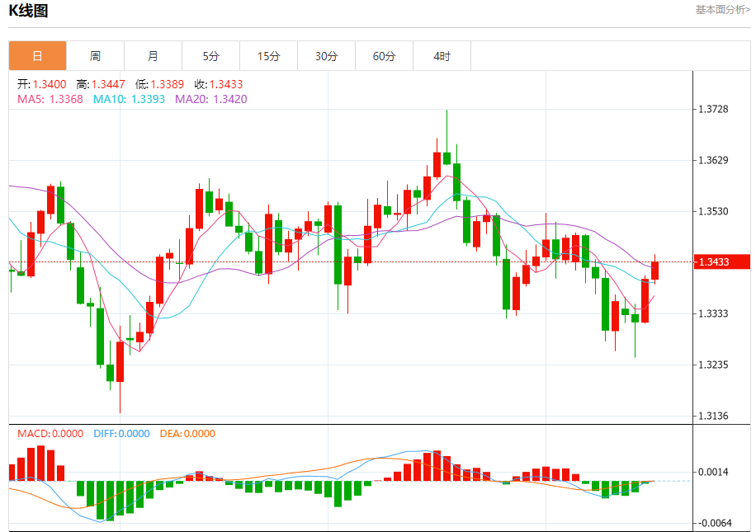The height and width of the screenshot is (532, 756).
Task: Open the 4时 interval tab
Action: (442, 56)
